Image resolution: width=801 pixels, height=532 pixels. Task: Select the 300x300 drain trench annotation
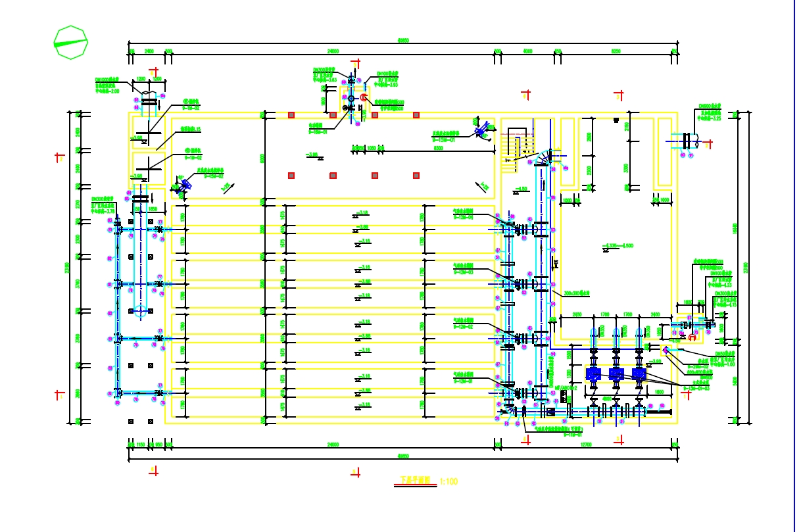(x=575, y=293)
